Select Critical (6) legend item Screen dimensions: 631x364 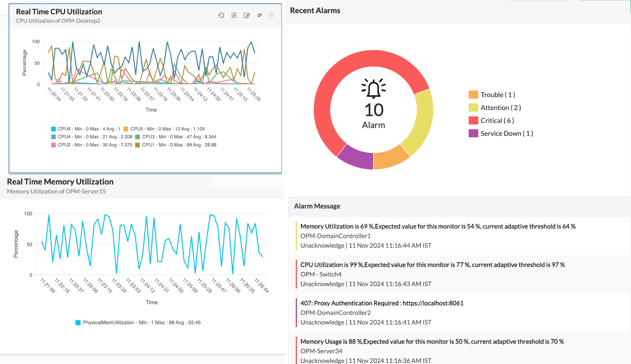point(497,121)
